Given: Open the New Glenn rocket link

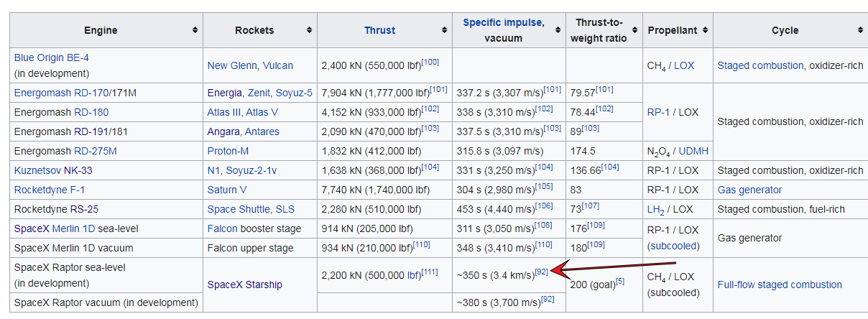Looking at the screenshot, I should 233,65.
